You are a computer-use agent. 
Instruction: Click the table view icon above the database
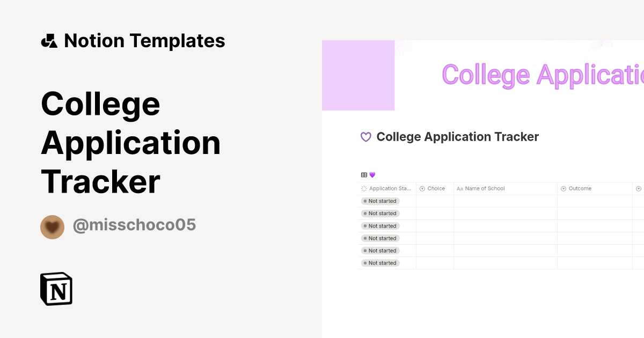coord(364,175)
